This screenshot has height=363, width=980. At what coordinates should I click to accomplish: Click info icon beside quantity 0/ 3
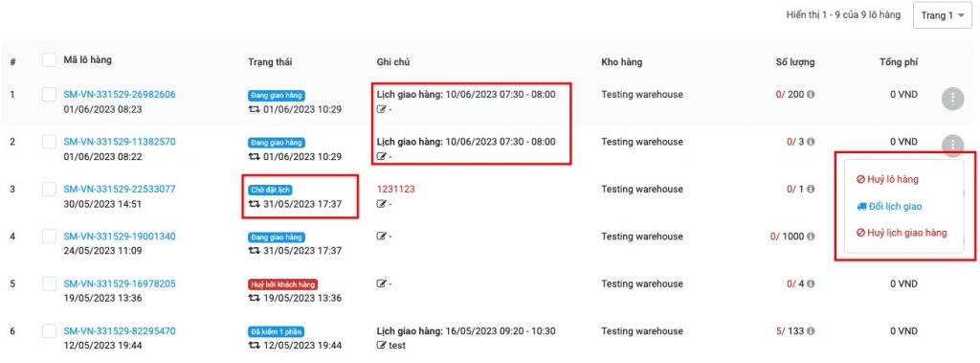811,142
